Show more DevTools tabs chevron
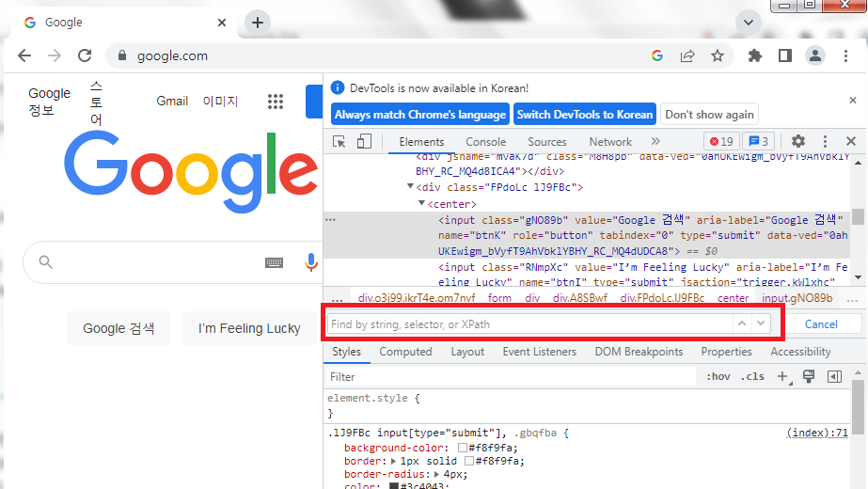The image size is (868, 489). click(655, 141)
